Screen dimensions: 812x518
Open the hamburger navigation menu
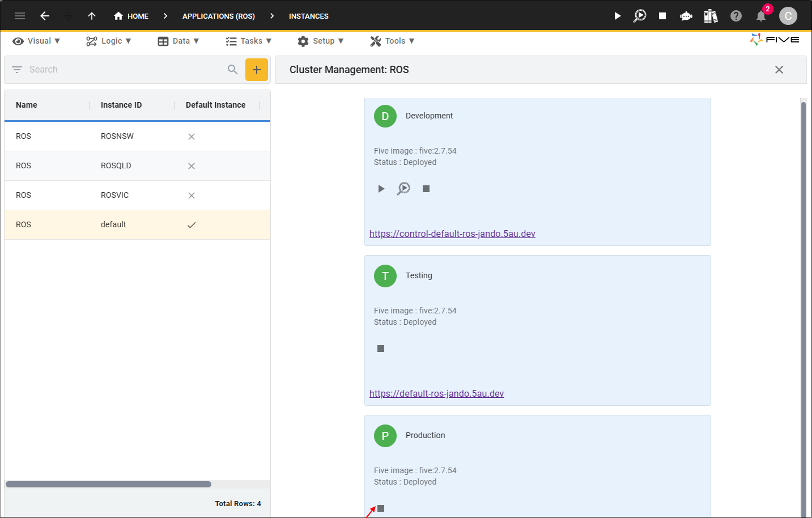(x=20, y=16)
